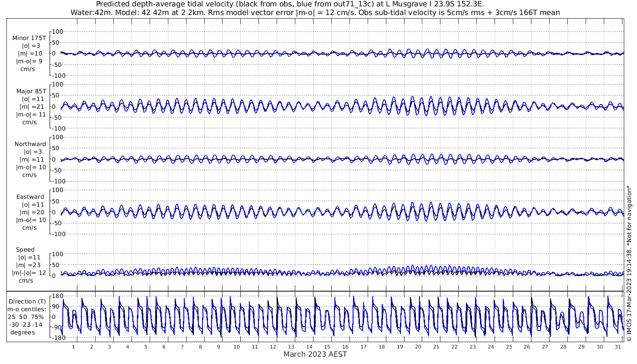The image size is (637, 364).
Task: Click the day "8" date tick label
Action: coord(200,347)
